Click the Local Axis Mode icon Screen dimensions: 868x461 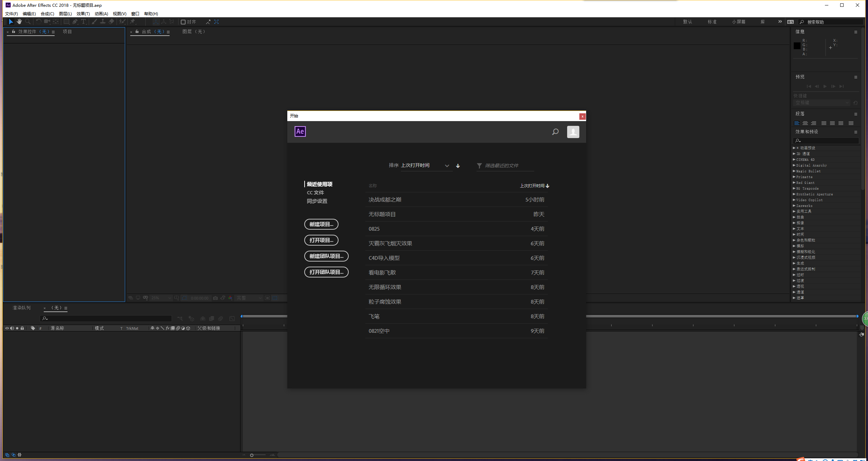point(156,21)
